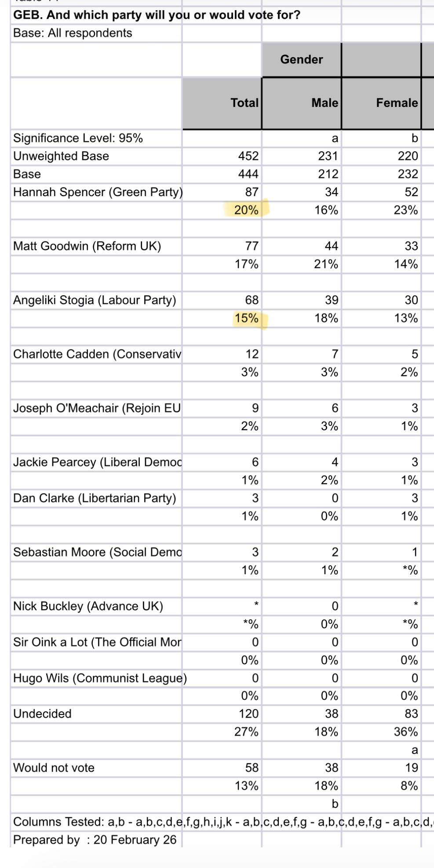
Task: Click the Sir Oink a Lot row label
Action: [97, 642]
